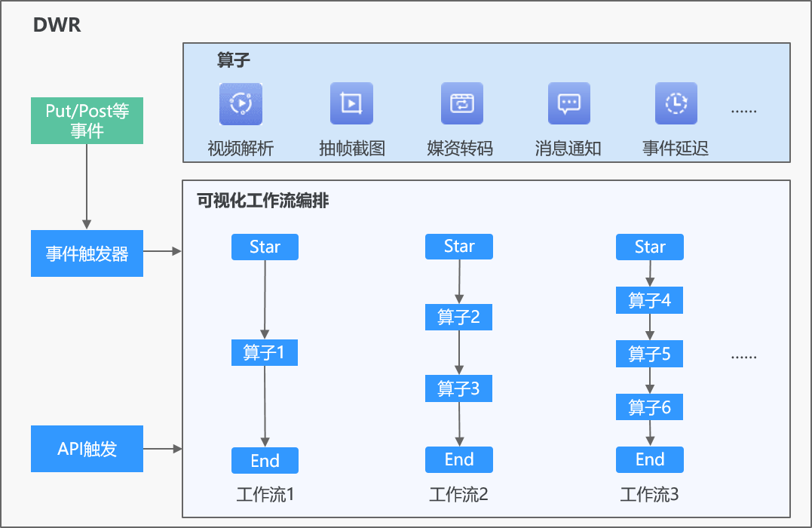
Task: Click the 工作流1 caption
Action: tap(265, 494)
